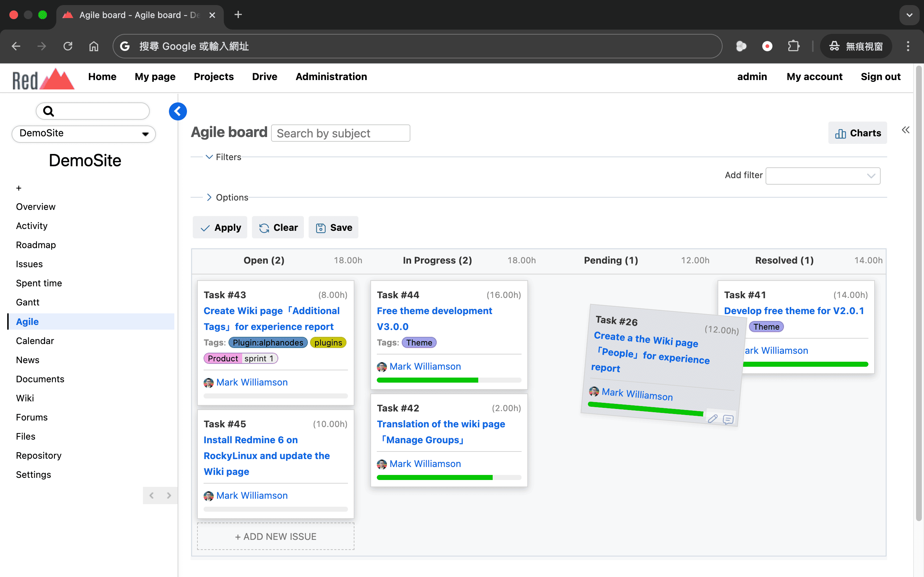Click the browser home icon
Image resolution: width=924 pixels, height=577 pixels.
[93, 46]
